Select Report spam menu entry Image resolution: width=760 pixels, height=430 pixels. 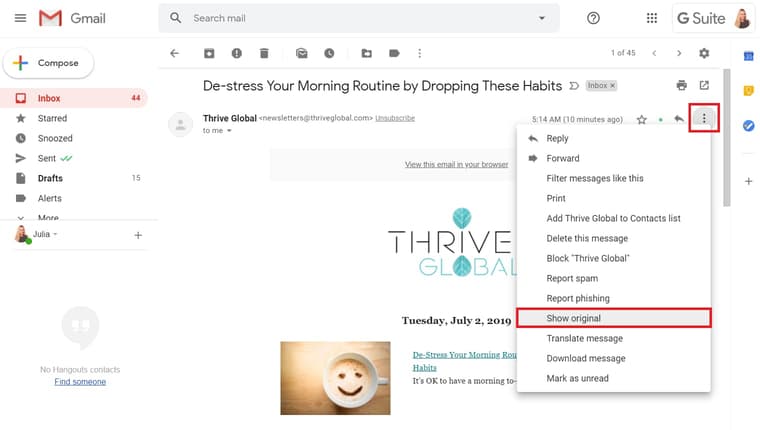click(x=614, y=278)
